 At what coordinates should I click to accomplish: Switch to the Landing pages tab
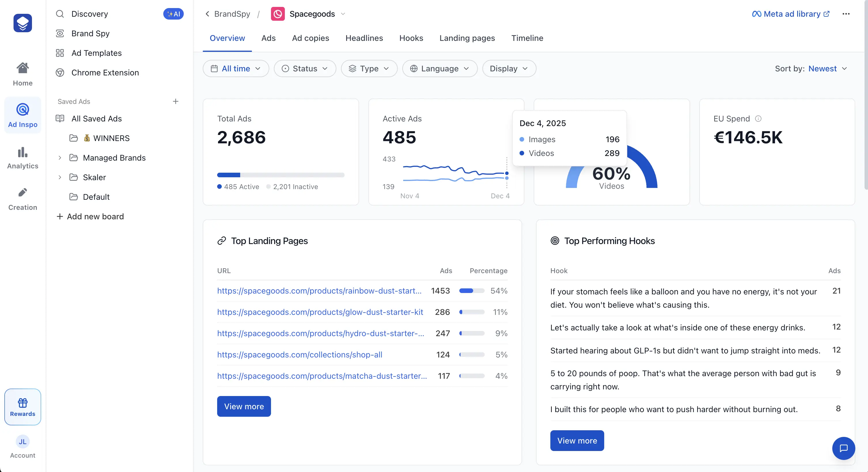[x=467, y=38]
